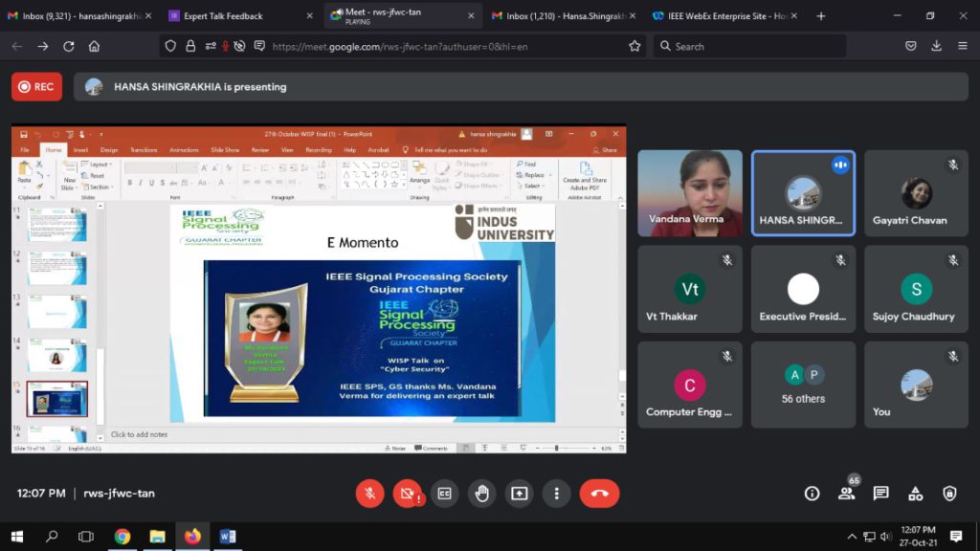
Task: Select Sujoy Chaudhury participant tile
Action: [916, 289]
